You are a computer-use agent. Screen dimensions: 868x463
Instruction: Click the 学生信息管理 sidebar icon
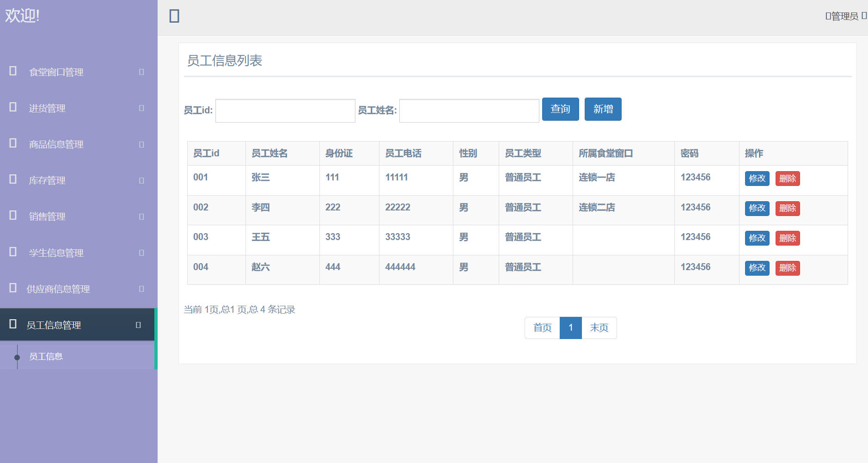point(12,252)
